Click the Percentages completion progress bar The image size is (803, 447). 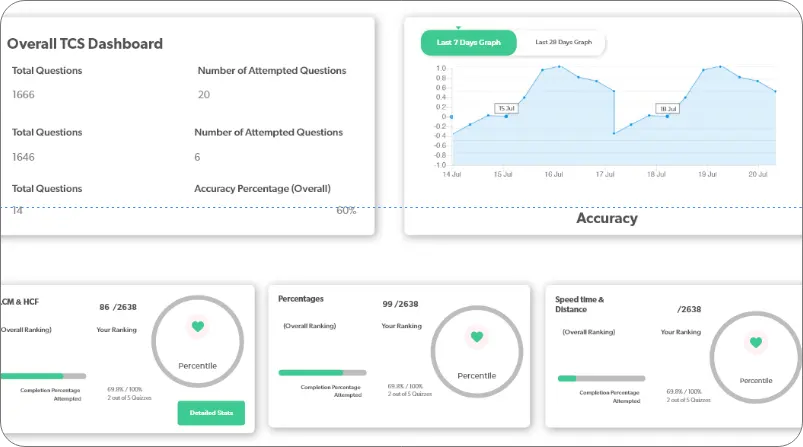[x=325, y=372]
